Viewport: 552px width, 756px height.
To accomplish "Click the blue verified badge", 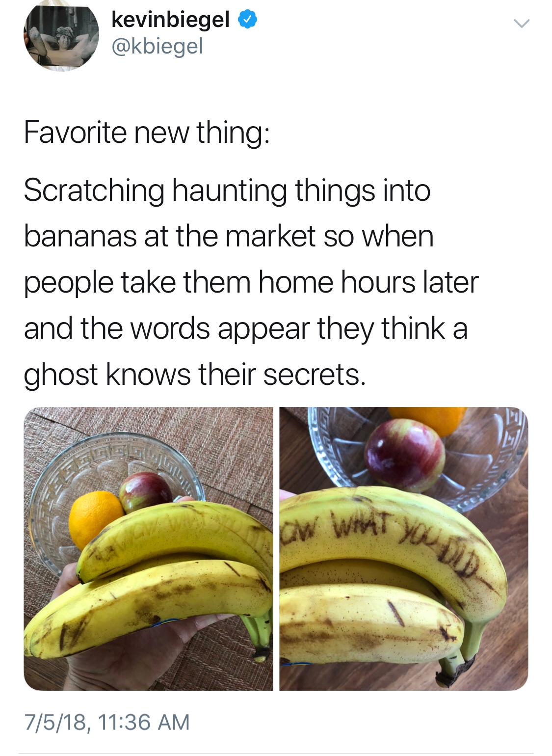I will (248, 20).
